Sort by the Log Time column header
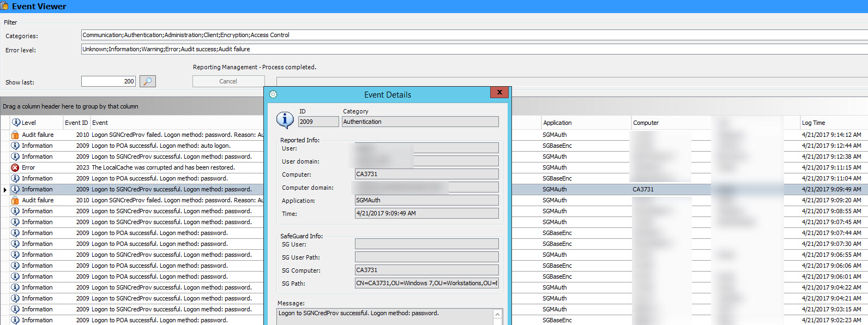 (834, 123)
